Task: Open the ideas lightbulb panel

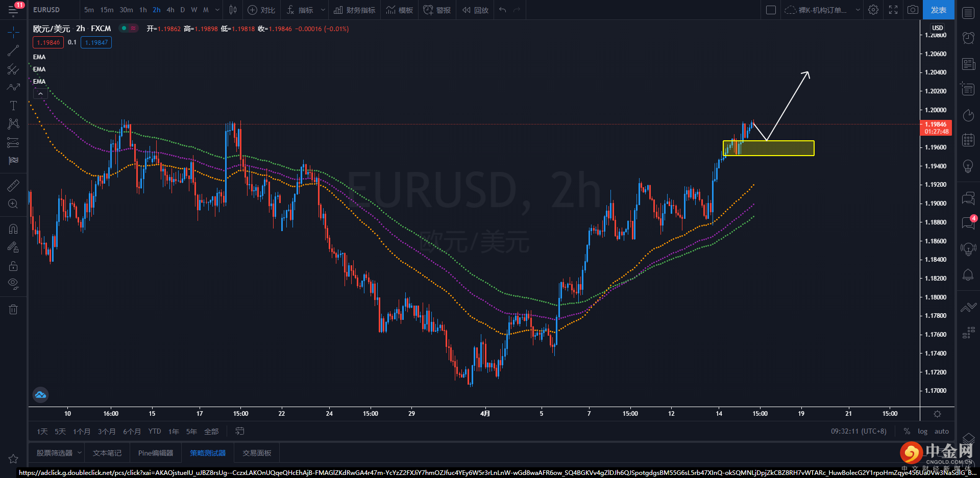Action: coord(968,166)
